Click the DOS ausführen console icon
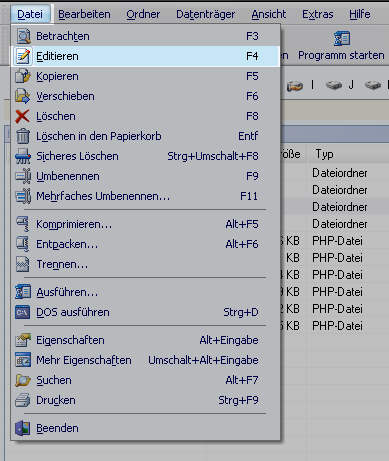 [23, 312]
